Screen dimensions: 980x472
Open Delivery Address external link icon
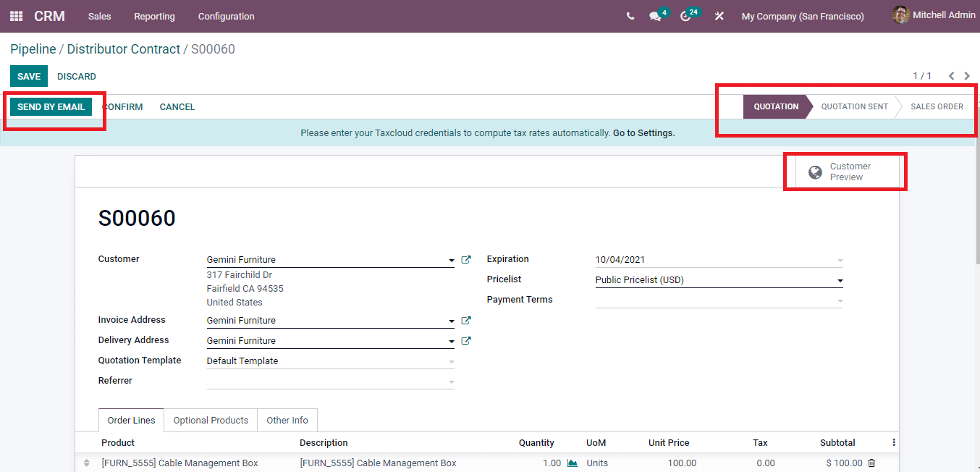(466, 340)
